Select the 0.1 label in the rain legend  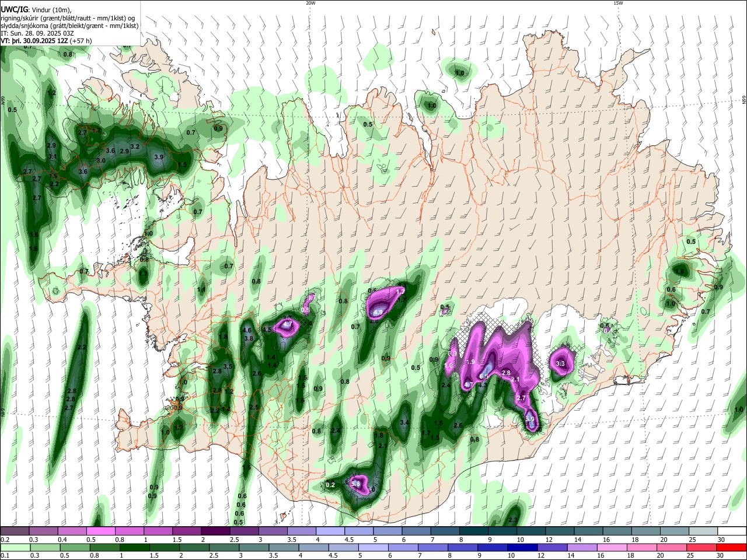(x=5, y=555)
